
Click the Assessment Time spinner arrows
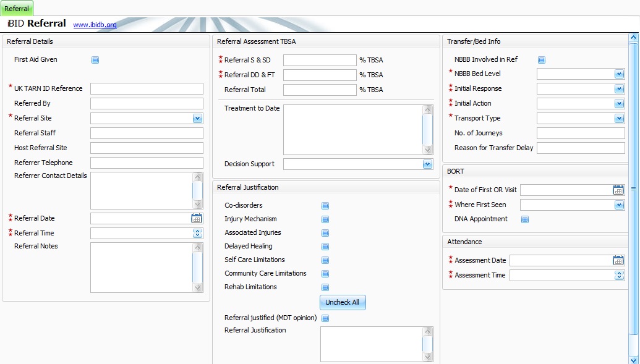coord(619,276)
